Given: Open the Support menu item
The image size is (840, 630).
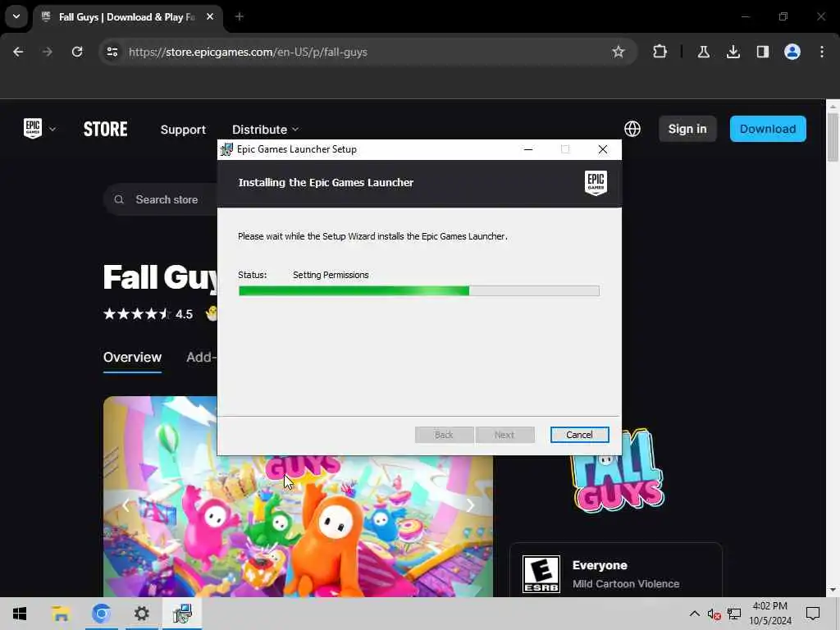Looking at the screenshot, I should (x=183, y=130).
